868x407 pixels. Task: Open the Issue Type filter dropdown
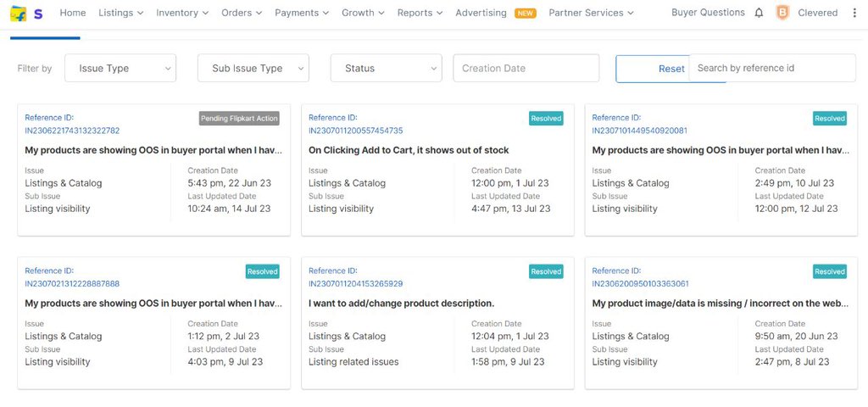pyautogui.click(x=120, y=68)
